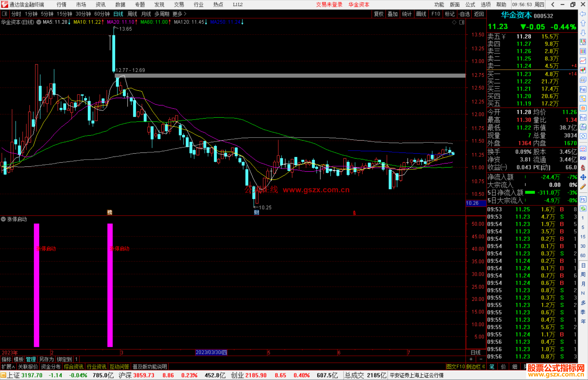Toggle the panel icon left of 分时
The height and width of the screenshot is (380, 588).
(x=5, y=14)
